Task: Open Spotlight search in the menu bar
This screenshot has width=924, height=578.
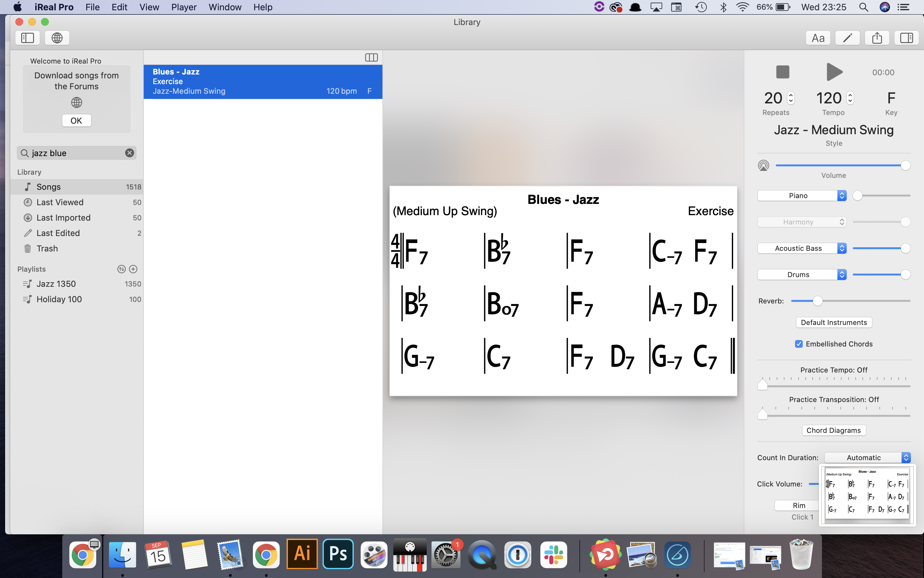Action: point(863,7)
